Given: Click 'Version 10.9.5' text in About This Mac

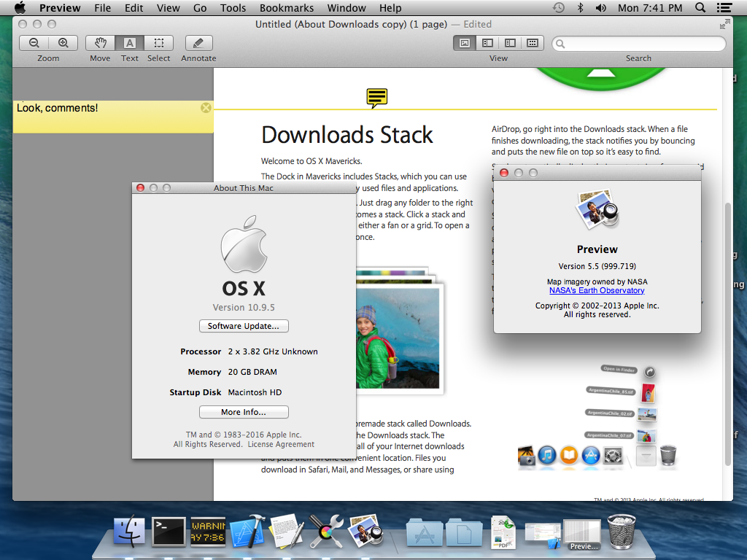Looking at the screenshot, I should [x=244, y=308].
